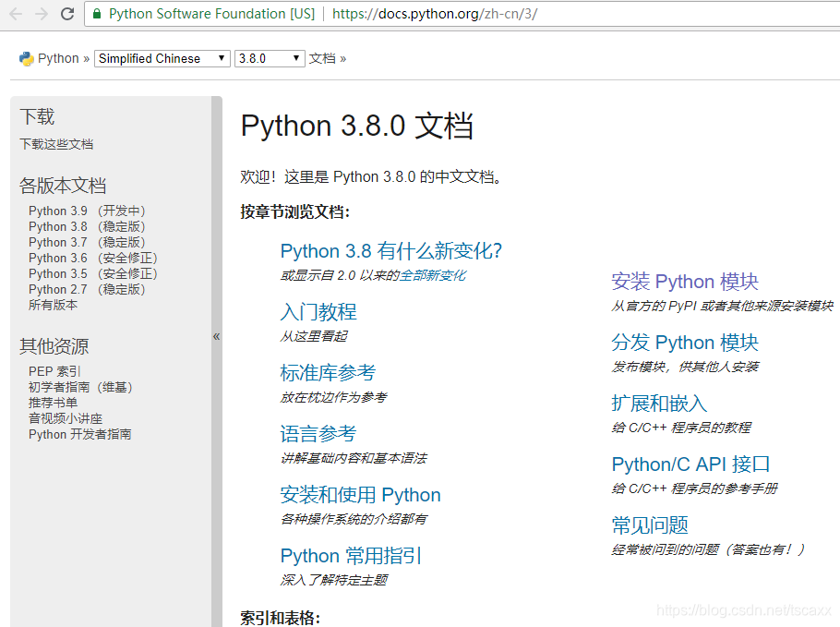Click the 发布模块，供其他人安装 description
Screen dimensions: 840x627
click(685, 368)
